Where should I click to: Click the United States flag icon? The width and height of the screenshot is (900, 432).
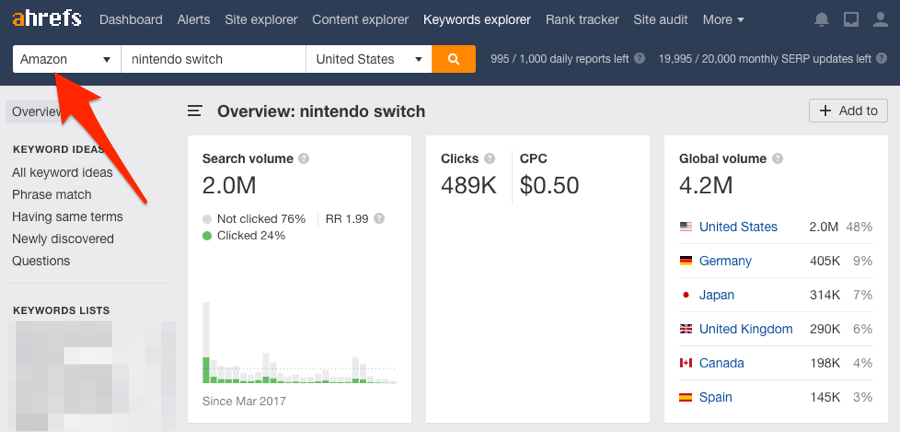(685, 227)
